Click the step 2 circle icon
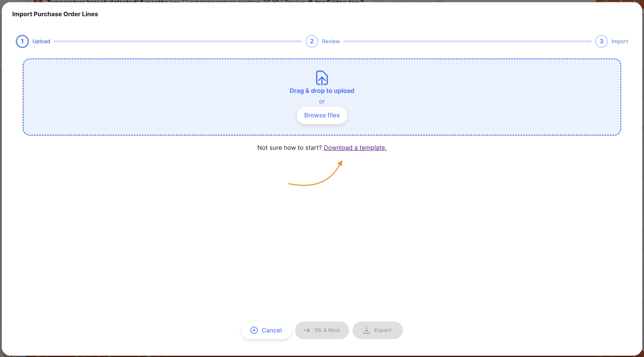The height and width of the screenshot is (357, 644). tap(311, 41)
